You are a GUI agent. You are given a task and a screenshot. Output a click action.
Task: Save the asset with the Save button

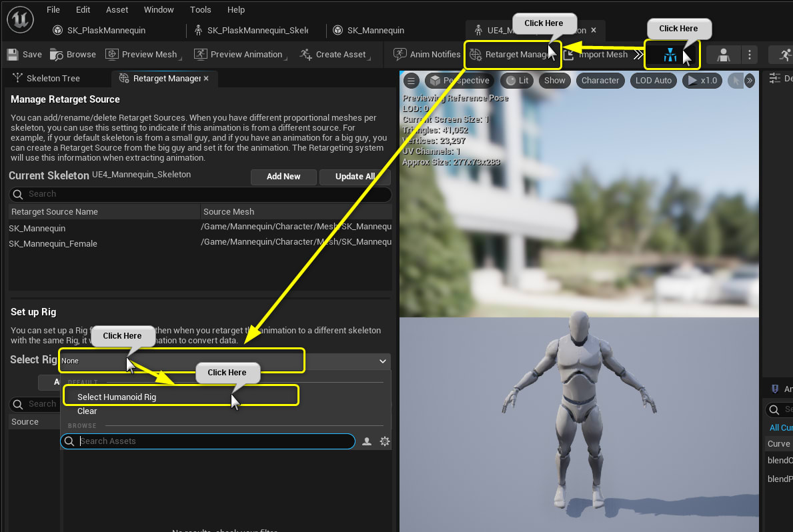(25, 55)
